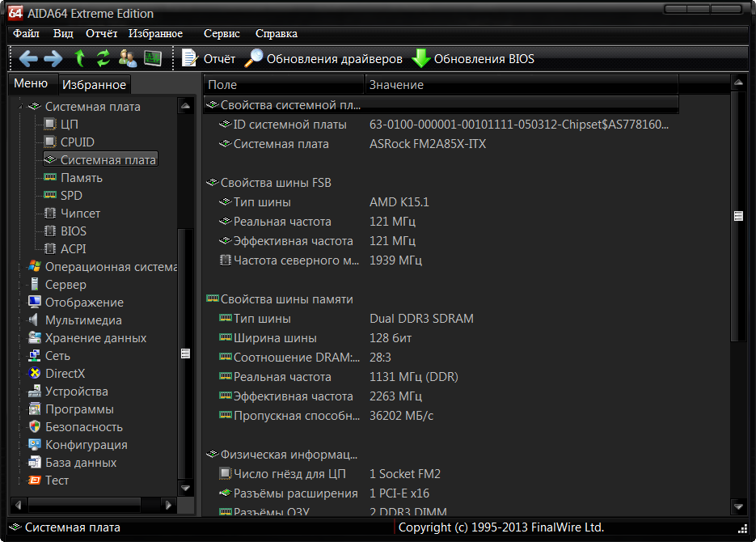This screenshot has width=756, height=542.
Task: Click details pane scrollbar down arrow
Action: [x=738, y=506]
